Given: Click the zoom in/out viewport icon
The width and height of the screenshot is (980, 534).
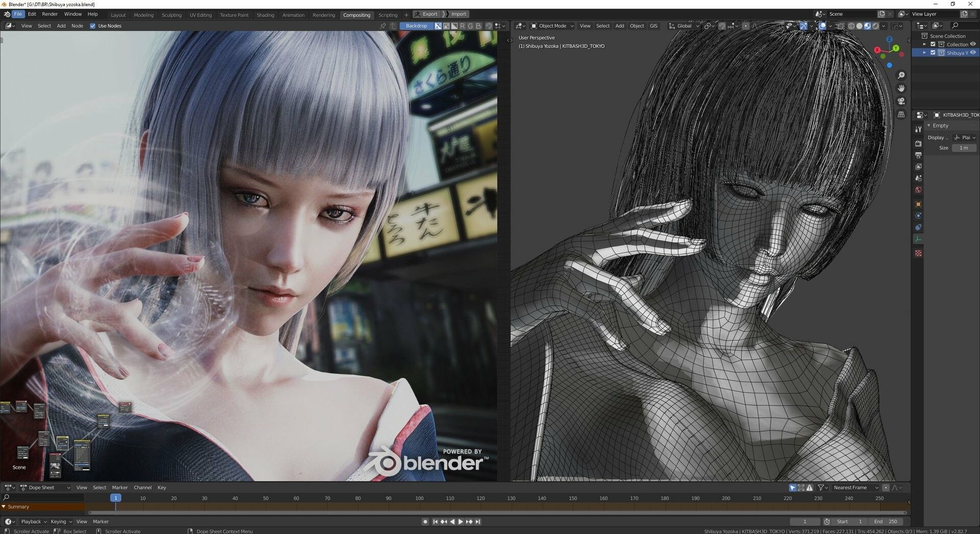Looking at the screenshot, I should coord(901,75).
